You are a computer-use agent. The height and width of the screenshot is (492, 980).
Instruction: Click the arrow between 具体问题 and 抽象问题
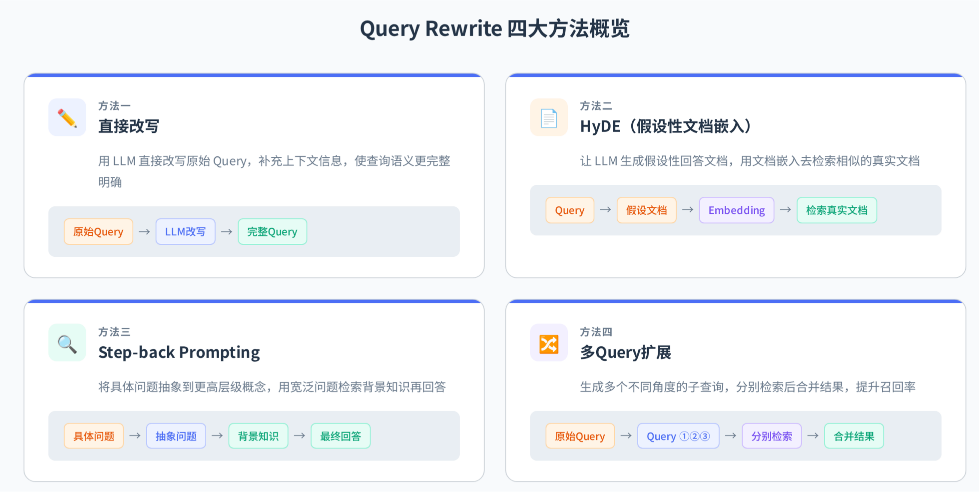(x=135, y=435)
